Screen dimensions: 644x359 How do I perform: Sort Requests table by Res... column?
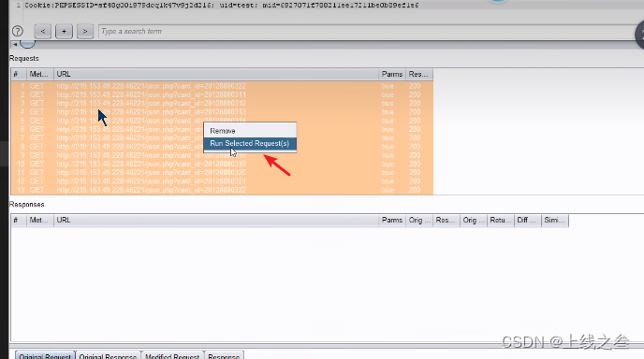click(x=419, y=74)
